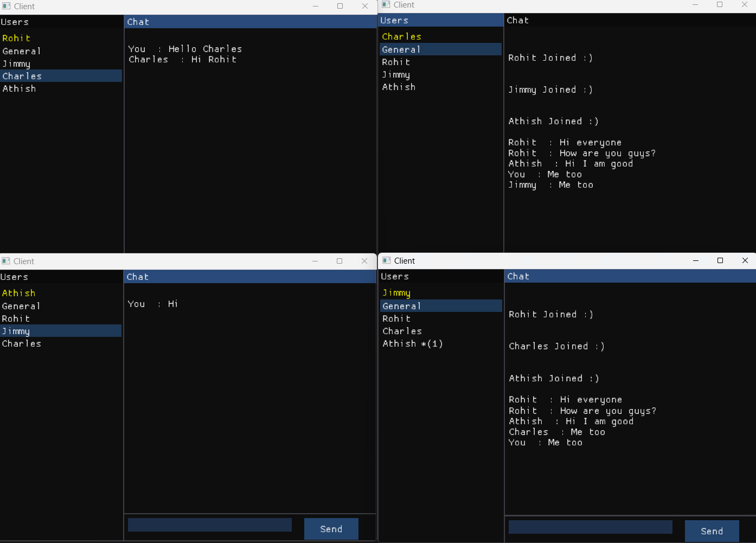Select Charles in Jimmy's user list
This screenshot has width=756, height=543.
[x=441, y=331]
